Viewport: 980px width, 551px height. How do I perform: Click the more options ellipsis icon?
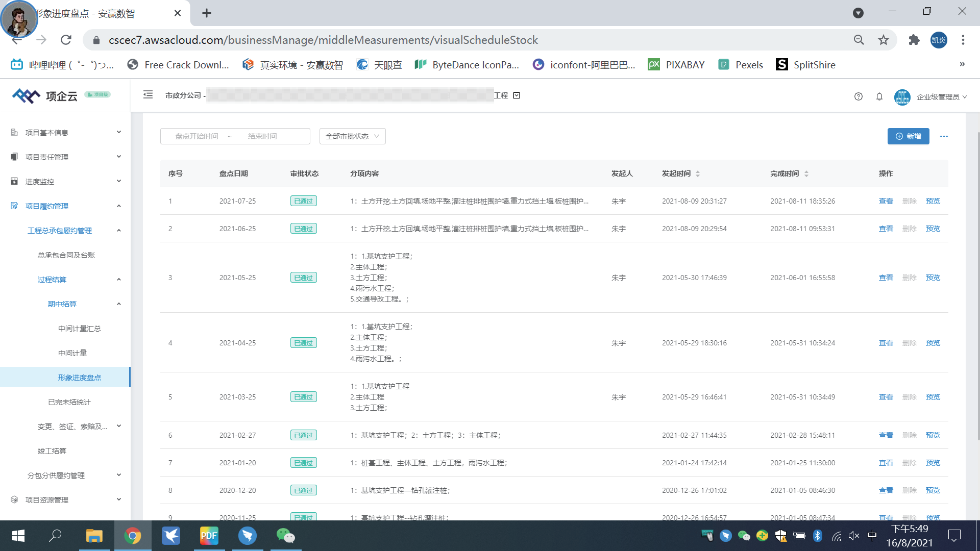tap(944, 136)
